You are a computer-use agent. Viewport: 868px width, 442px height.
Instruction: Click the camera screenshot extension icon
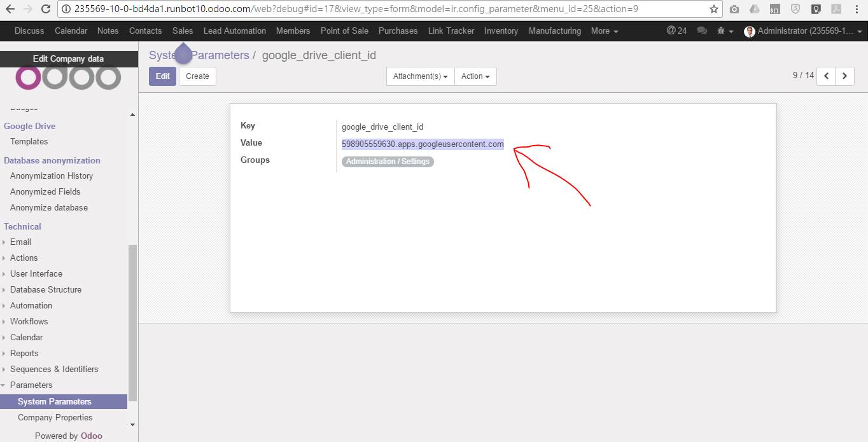pyautogui.click(x=734, y=10)
